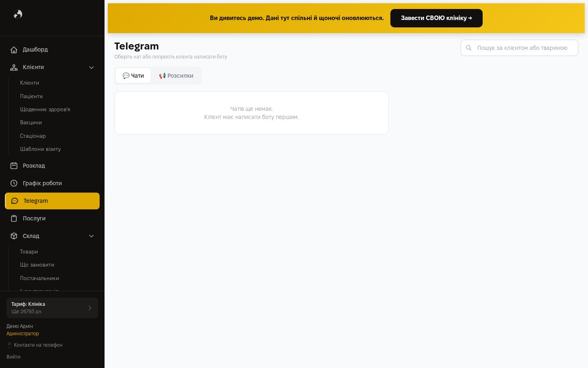Click the Telegram chat bubble icon
This screenshot has width=588, height=368.
click(15, 201)
